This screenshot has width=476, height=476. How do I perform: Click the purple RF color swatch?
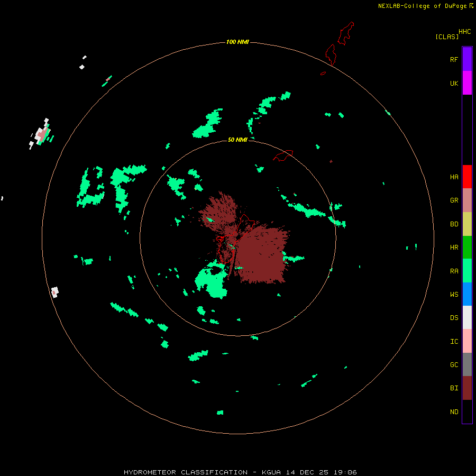point(467,59)
